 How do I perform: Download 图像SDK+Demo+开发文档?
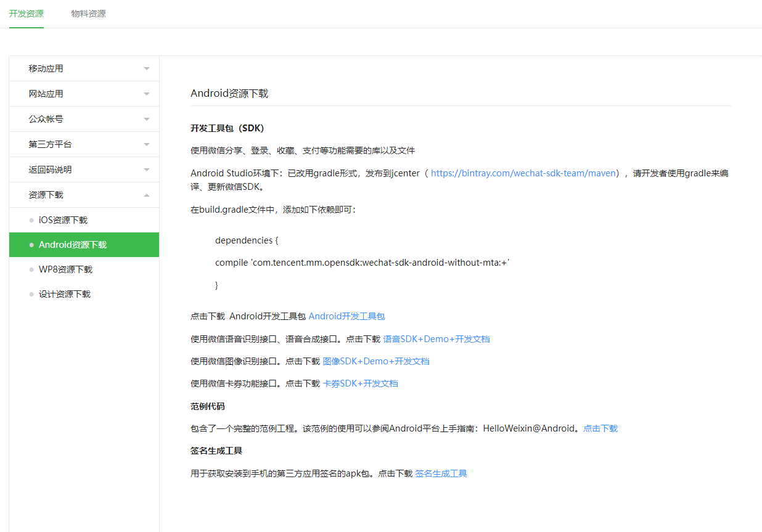(376, 361)
